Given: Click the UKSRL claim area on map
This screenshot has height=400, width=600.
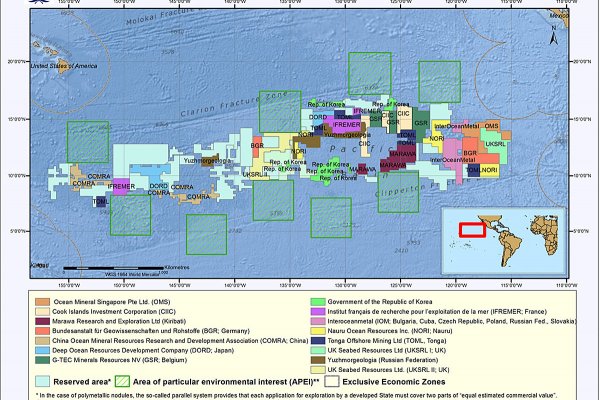Looking at the screenshot, I should (495, 145).
